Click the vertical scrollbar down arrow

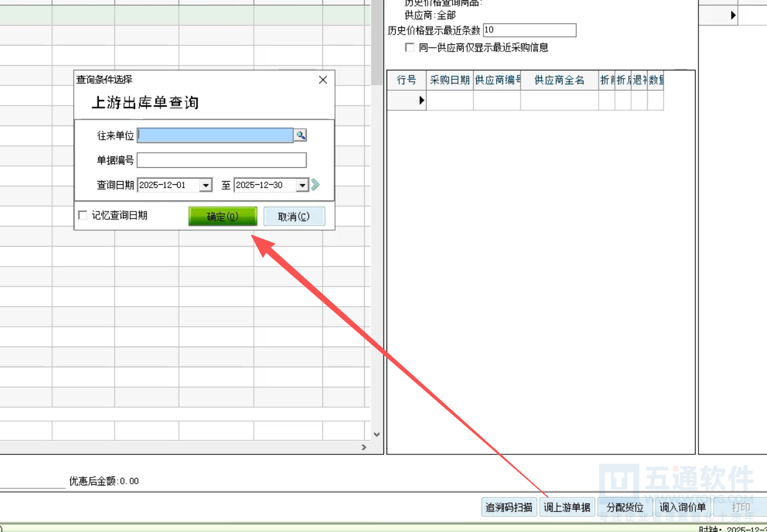coord(376,434)
